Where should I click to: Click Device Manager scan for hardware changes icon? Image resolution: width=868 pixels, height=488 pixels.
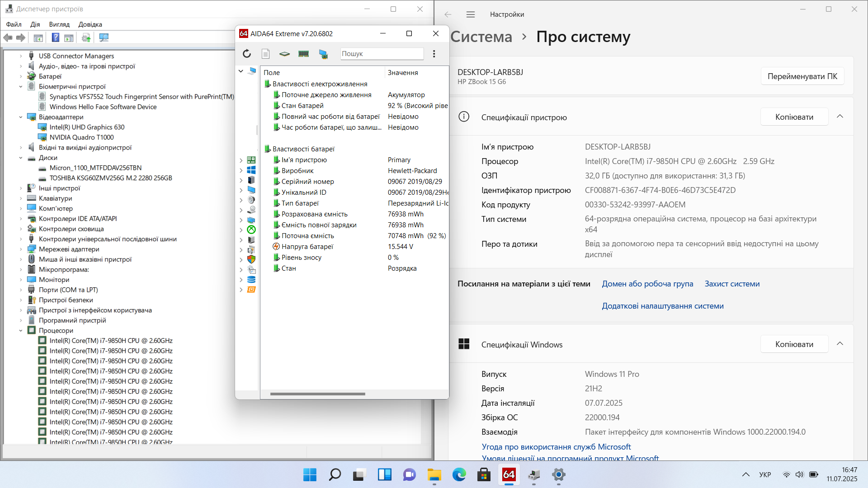[x=104, y=38]
